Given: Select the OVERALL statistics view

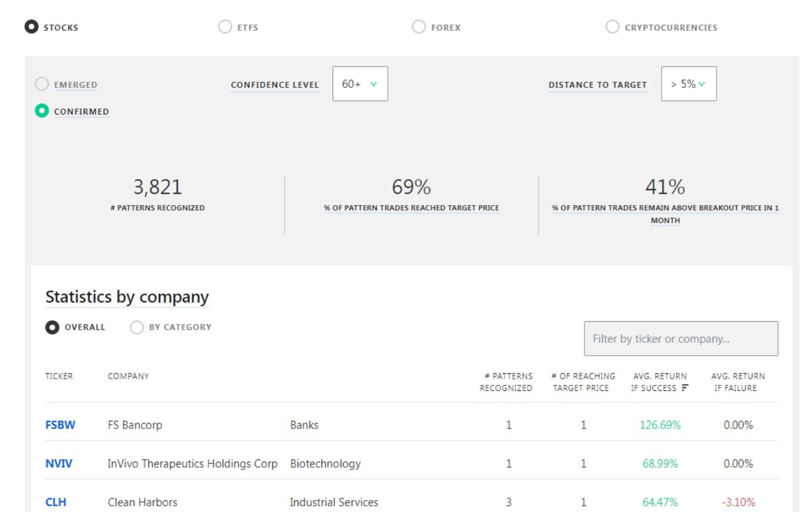Looking at the screenshot, I should (x=52, y=327).
